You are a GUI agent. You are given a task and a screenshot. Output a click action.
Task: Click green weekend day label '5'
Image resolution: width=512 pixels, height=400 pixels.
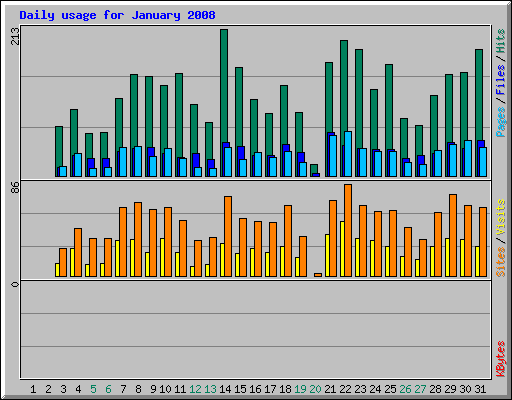(x=93, y=389)
